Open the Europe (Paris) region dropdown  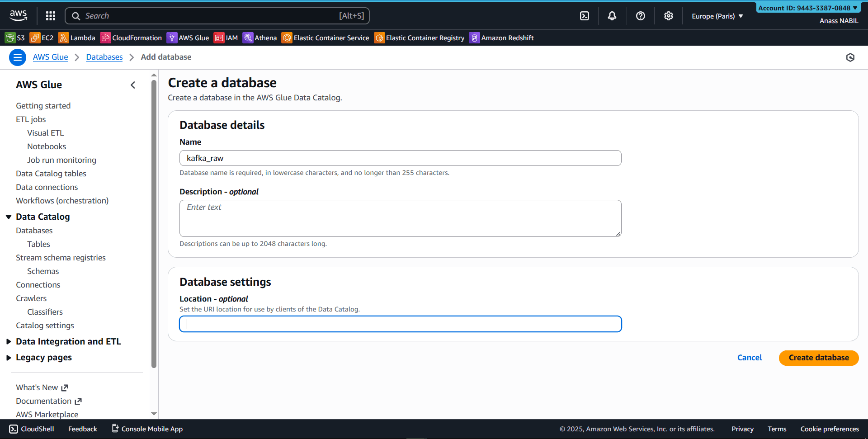pos(717,16)
